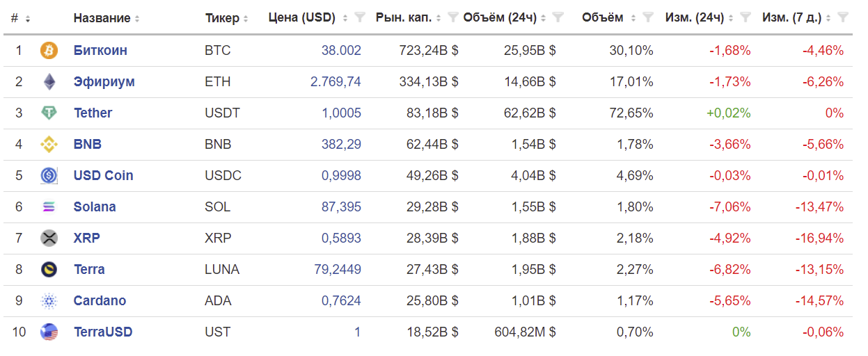868x356 pixels.
Task: Click the Solana logo icon
Action: pos(49,207)
